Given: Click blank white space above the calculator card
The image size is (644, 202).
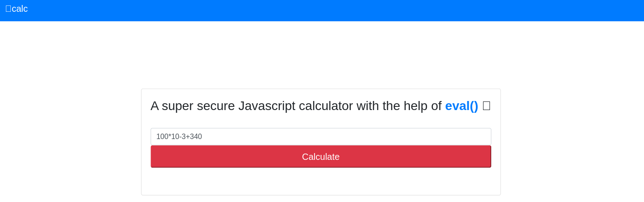Looking at the screenshot, I should [x=321, y=54].
